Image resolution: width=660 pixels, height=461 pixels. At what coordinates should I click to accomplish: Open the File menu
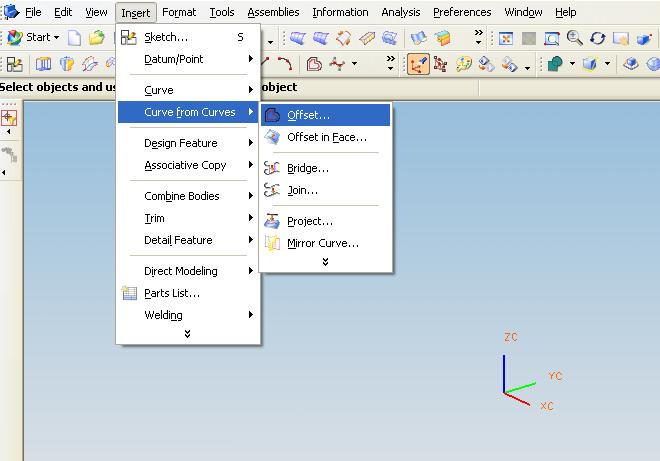click(33, 13)
